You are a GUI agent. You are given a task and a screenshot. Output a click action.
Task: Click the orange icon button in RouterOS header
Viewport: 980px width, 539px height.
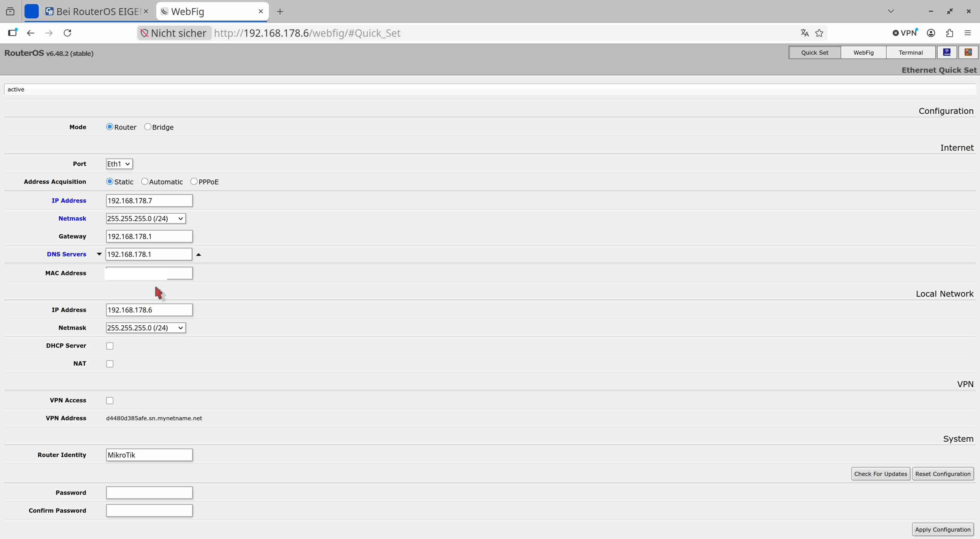(968, 52)
